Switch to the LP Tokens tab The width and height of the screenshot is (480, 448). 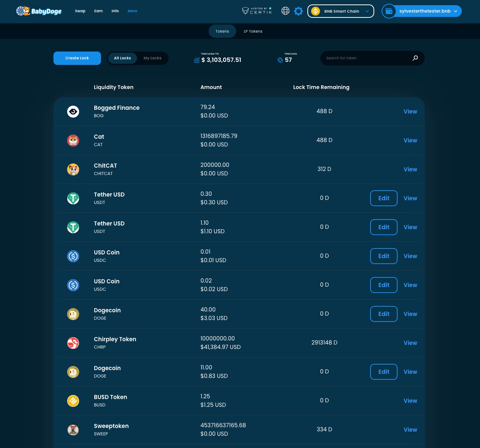tap(253, 32)
